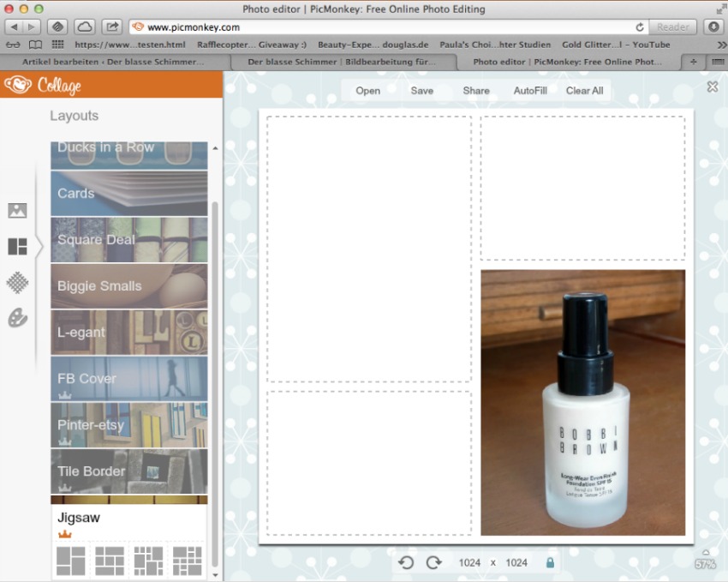Viewport: 728px width, 582px height.
Task: Open the bookmarks book icon
Action: tap(35, 45)
